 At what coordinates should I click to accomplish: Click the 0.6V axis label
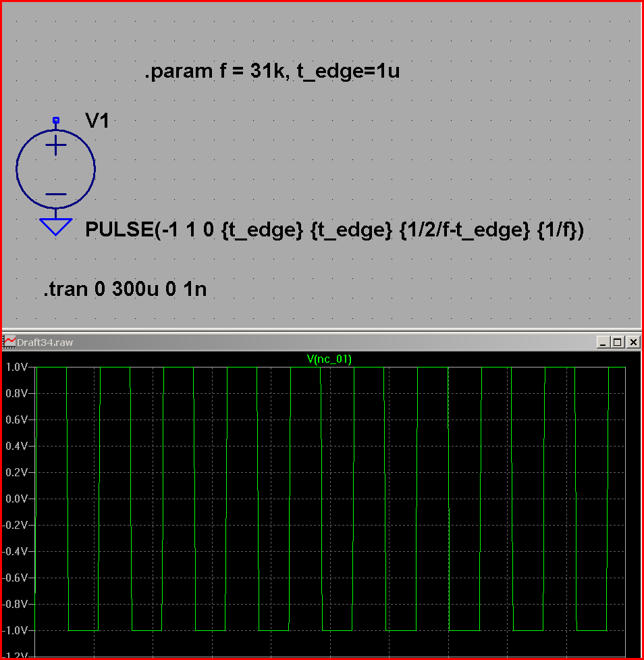(x=16, y=420)
